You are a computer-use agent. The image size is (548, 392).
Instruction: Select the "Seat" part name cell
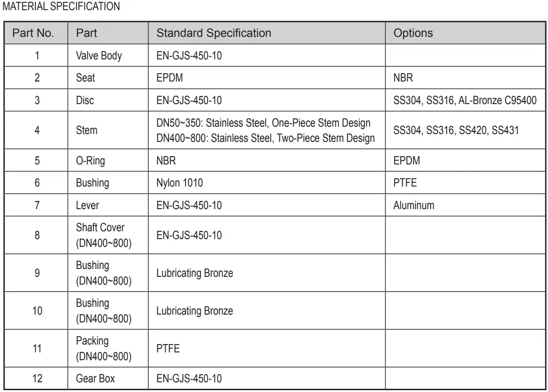(x=85, y=78)
